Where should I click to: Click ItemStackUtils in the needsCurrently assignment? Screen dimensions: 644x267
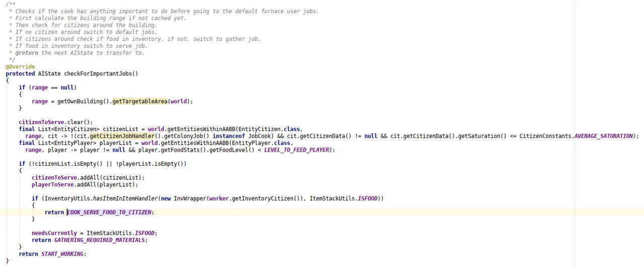click(109, 233)
